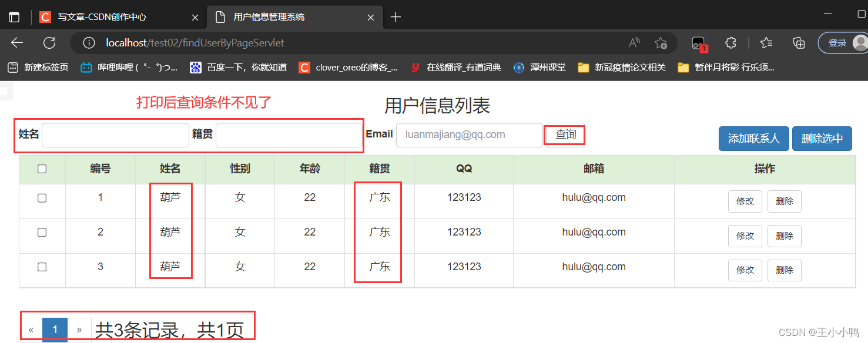Click 修改 for user number 2
This screenshot has height=343, width=868.
pos(745,236)
